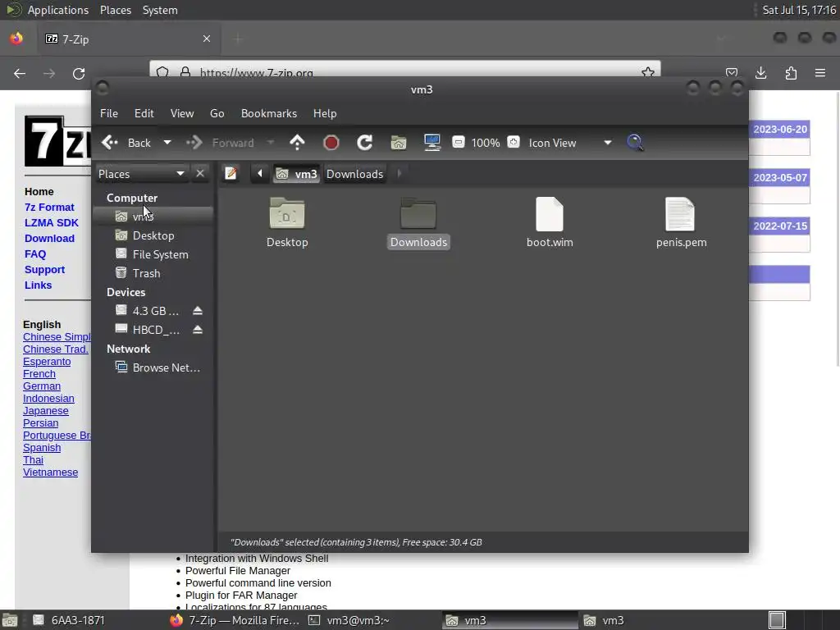Select Desktop in the Places sidebar
Viewport: 840px width, 630px height.
(x=153, y=235)
